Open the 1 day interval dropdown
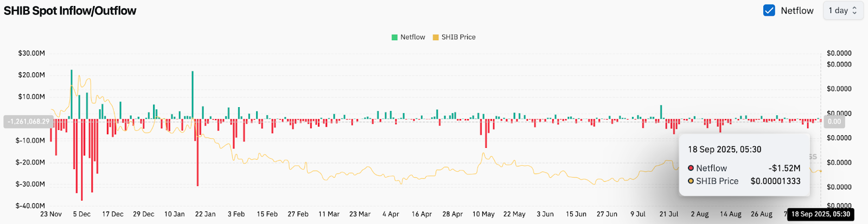 point(843,10)
